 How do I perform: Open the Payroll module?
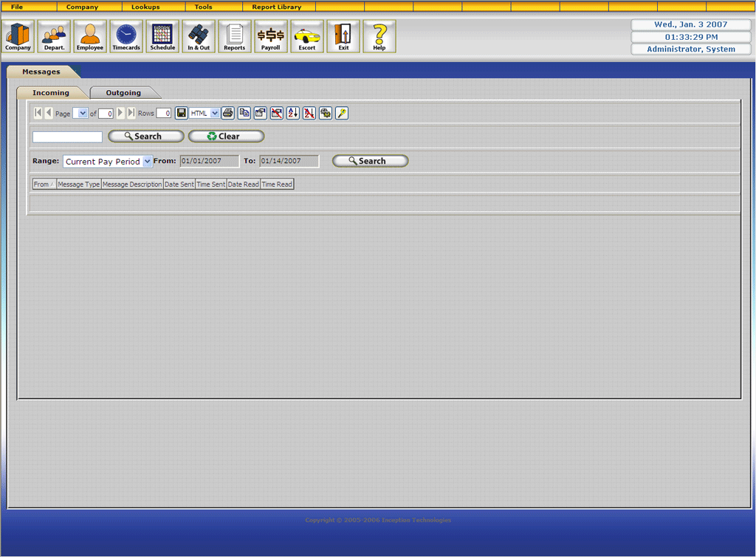(x=271, y=36)
